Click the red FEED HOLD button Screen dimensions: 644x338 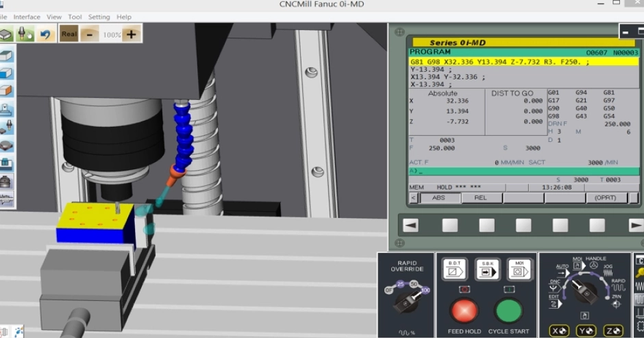point(465,311)
